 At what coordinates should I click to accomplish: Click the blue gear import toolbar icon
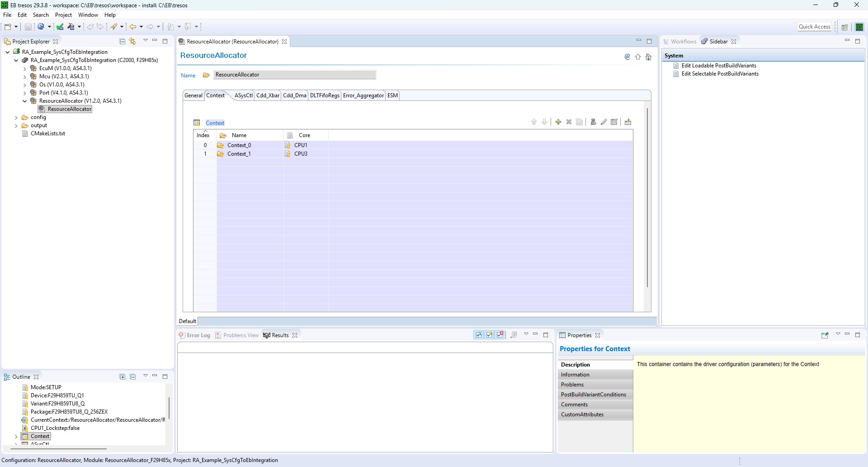[x=41, y=27]
